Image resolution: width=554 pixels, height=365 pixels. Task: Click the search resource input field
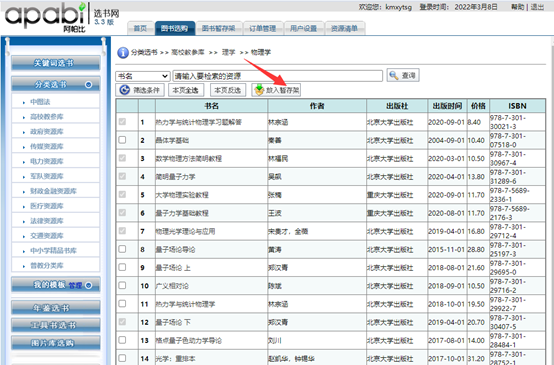coord(277,76)
